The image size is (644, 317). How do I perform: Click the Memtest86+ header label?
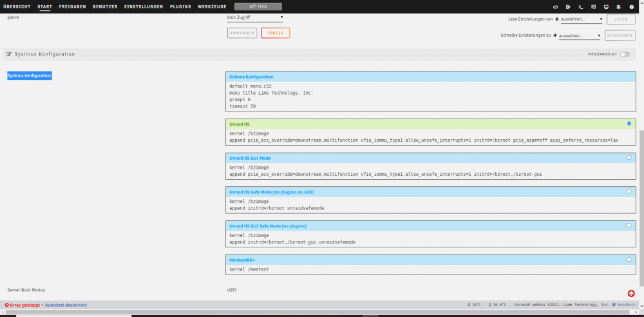(x=242, y=260)
